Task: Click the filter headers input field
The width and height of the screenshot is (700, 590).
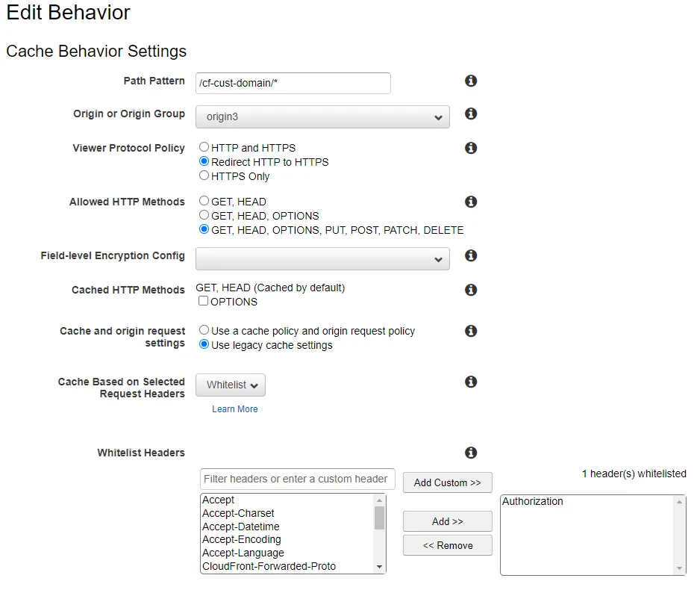Action: tap(297, 479)
